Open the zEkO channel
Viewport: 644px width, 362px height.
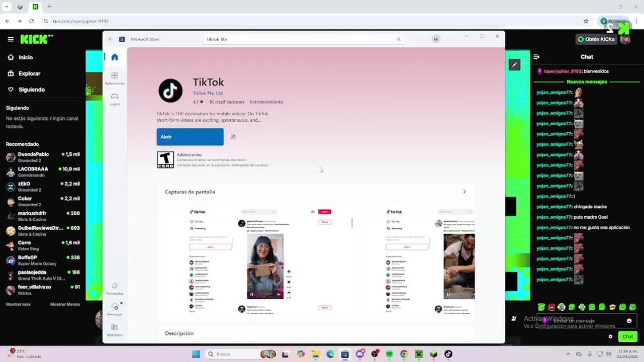pyautogui.click(x=43, y=187)
